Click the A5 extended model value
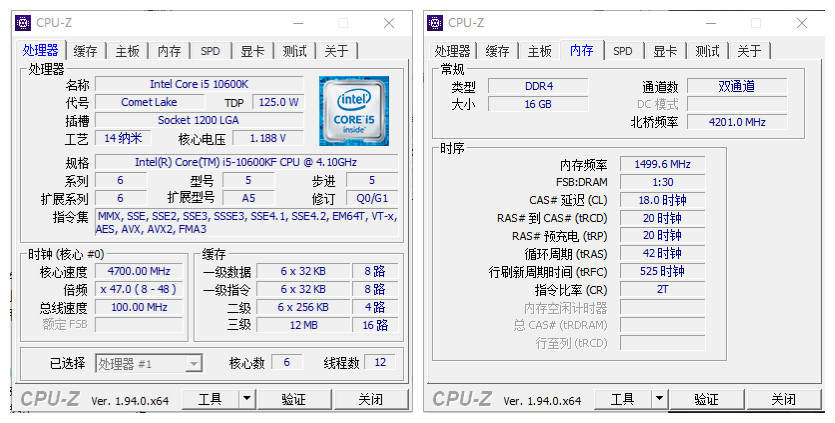835x423 pixels. 248,198
